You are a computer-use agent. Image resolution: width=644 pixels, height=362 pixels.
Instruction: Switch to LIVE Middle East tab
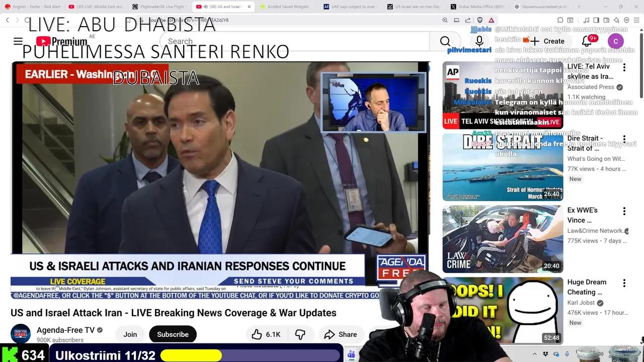(96, 7)
